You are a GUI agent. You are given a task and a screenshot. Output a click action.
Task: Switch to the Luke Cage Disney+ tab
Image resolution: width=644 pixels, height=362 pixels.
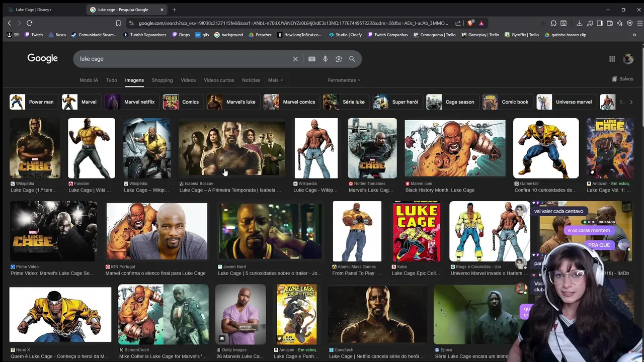point(42,10)
